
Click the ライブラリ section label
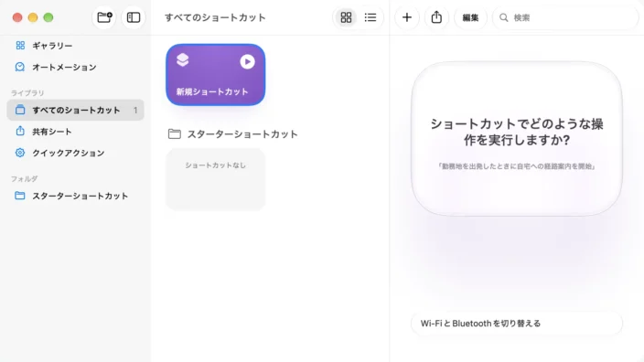(27, 92)
